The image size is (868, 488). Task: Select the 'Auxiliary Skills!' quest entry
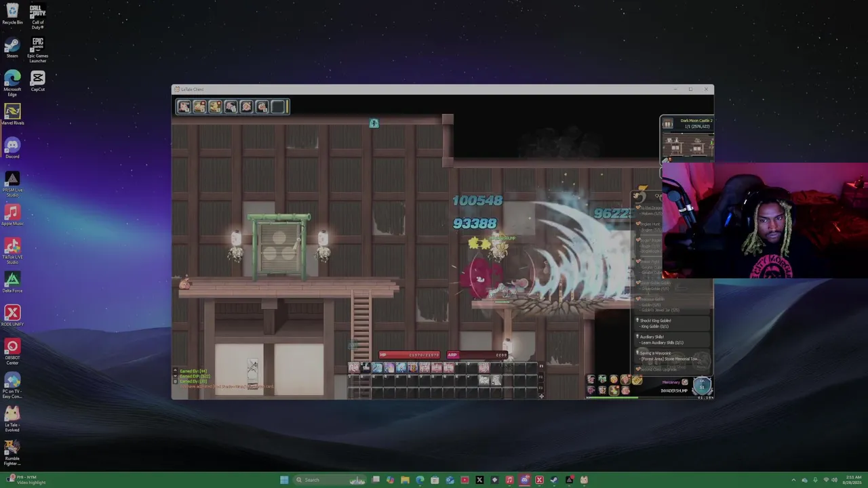[673, 340]
